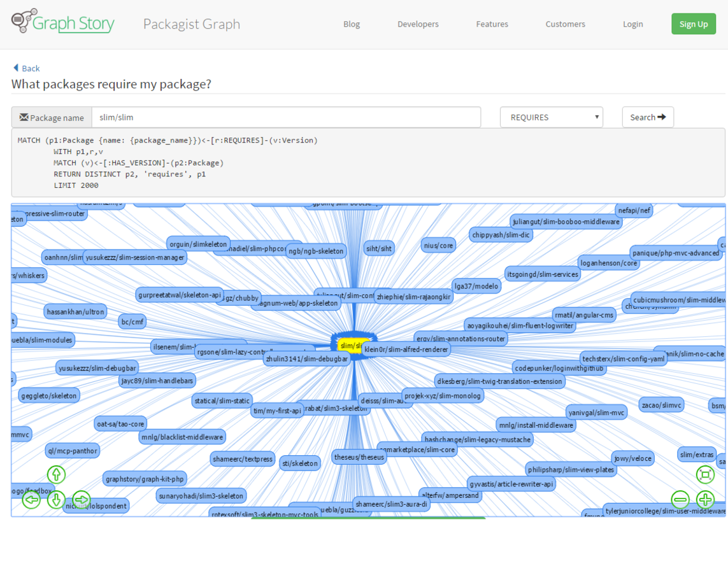
Task: Select the sunaryohadi/slim3-skeleton node
Action: pyautogui.click(x=201, y=496)
